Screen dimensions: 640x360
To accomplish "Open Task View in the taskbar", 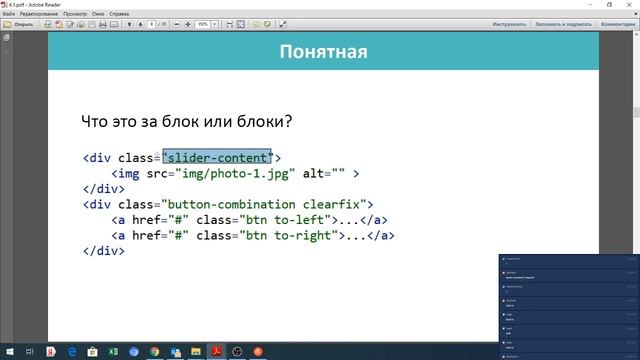I will click(29, 351).
